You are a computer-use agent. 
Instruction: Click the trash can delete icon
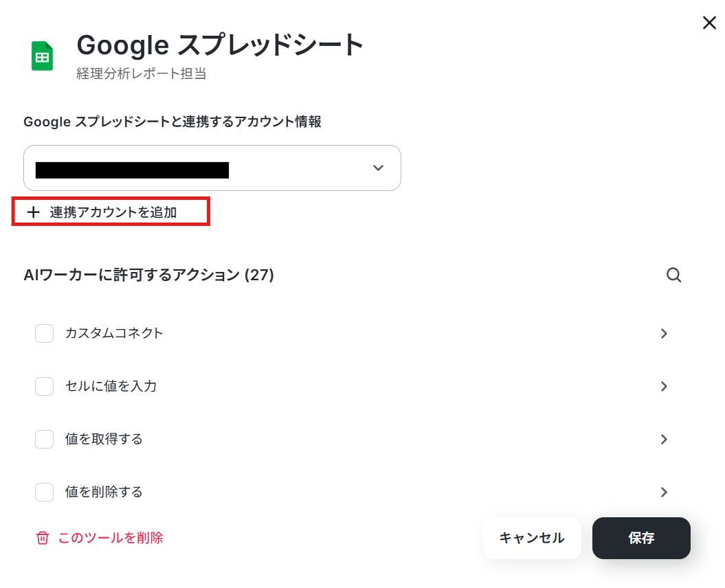click(x=43, y=538)
